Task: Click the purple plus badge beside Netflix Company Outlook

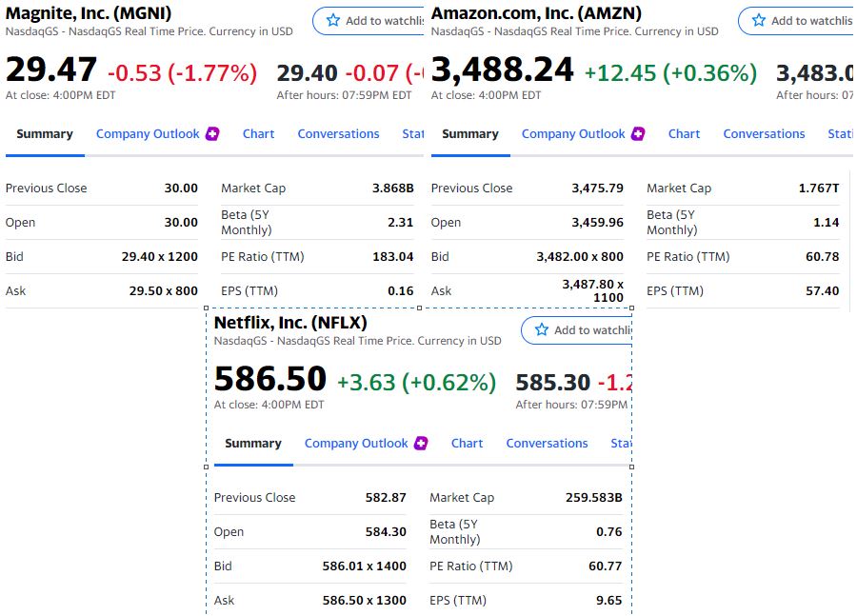Action: pos(421,444)
